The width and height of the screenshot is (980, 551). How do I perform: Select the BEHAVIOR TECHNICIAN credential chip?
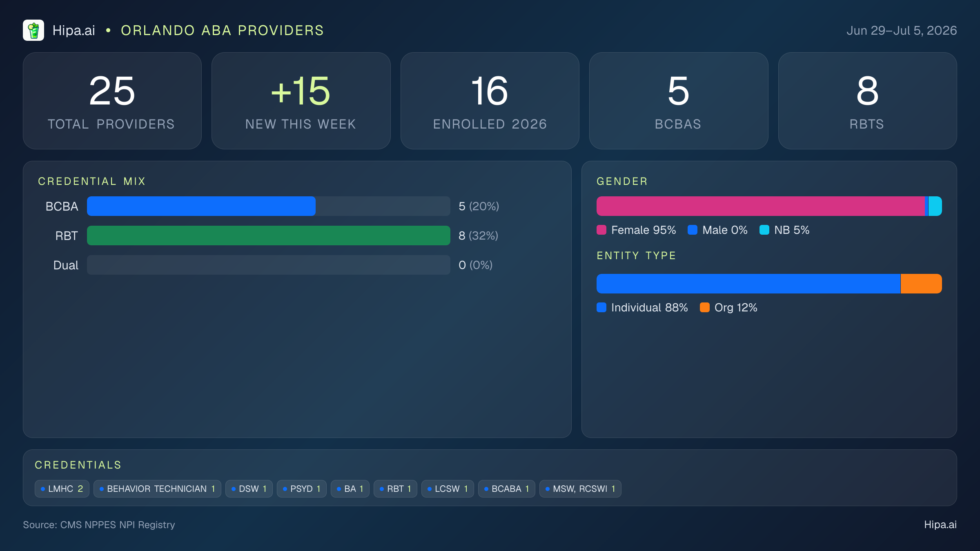[x=157, y=489]
